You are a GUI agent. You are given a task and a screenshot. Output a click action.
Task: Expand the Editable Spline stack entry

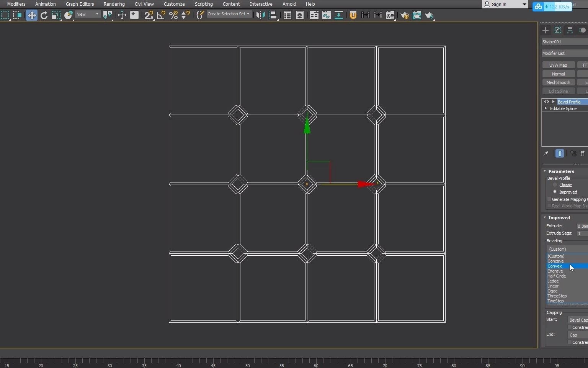coord(547,108)
